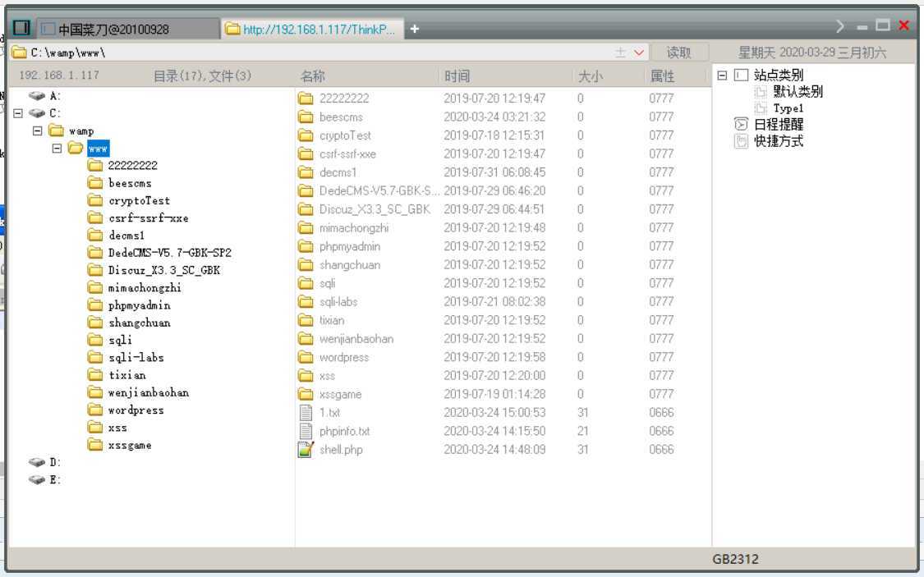Click the C: drive icon in tree
The height and width of the screenshot is (577, 924).
click(37, 113)
